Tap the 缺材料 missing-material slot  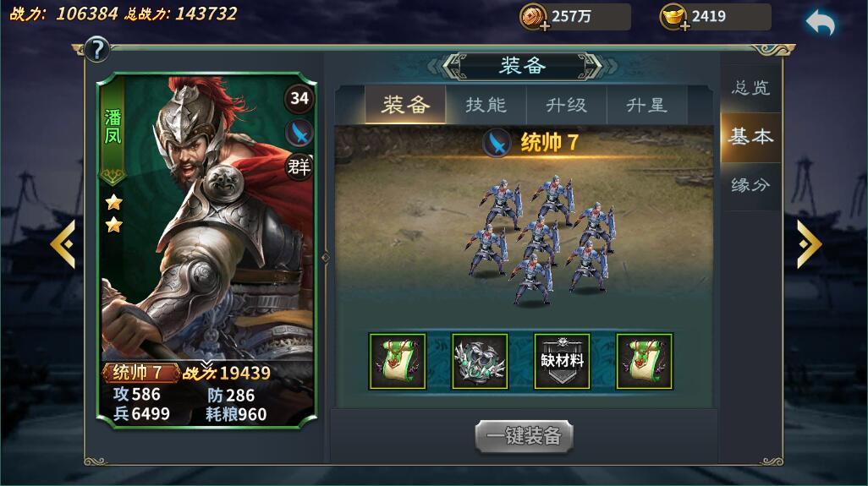point(562,361)
